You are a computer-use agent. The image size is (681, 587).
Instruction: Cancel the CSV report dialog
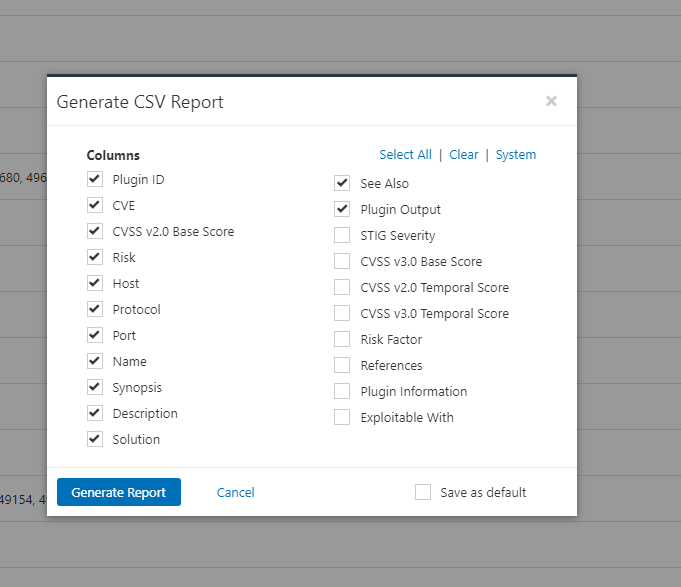[x=235, y=492]
